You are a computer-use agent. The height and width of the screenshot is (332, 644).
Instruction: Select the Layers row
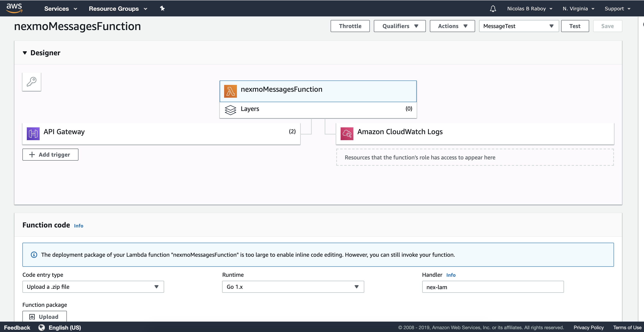[x=318, y=110]
